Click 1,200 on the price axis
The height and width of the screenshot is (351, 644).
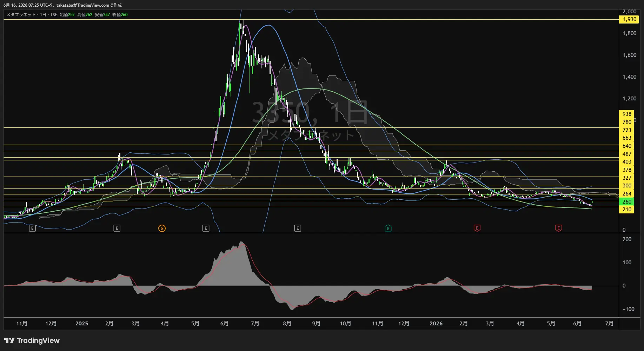pos(629,99)
